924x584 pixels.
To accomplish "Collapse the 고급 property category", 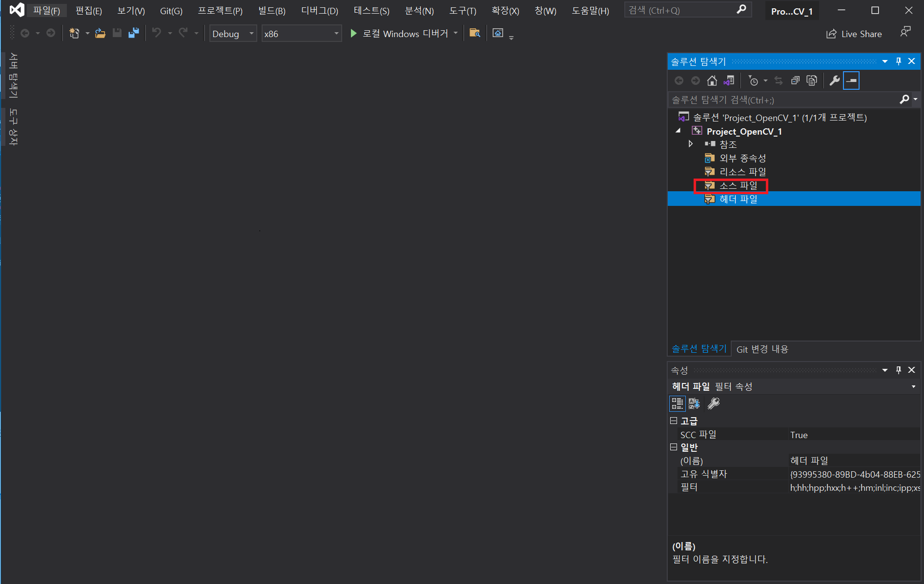I will point(674,421).
